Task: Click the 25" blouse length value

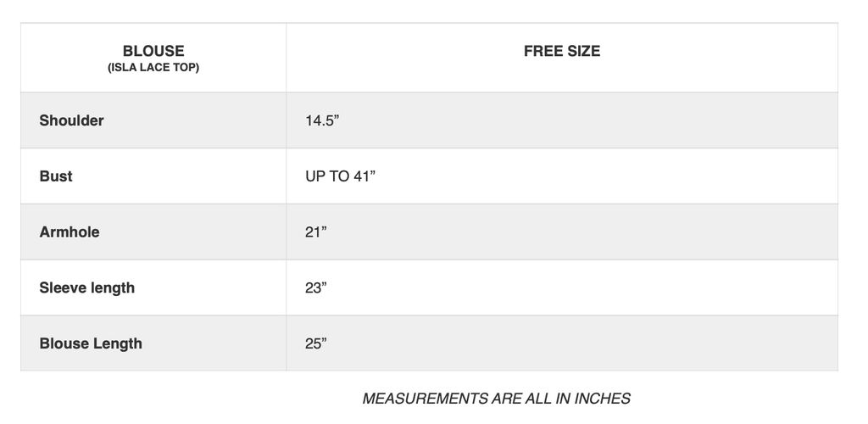Action: [x=315, y=343]
